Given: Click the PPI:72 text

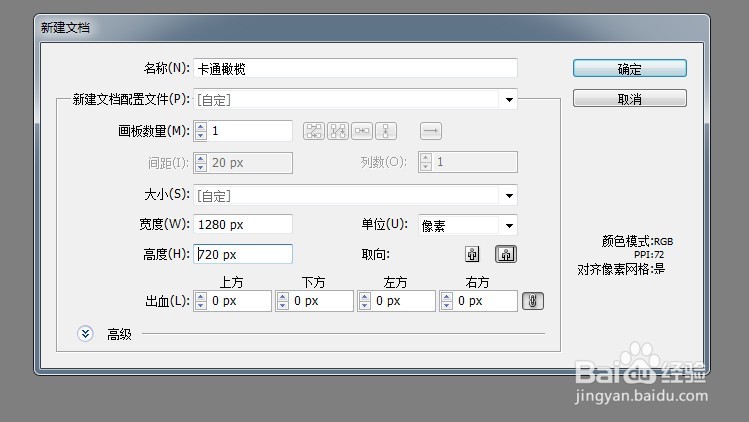Looking at the screenshot, I should tap(649, 254).
